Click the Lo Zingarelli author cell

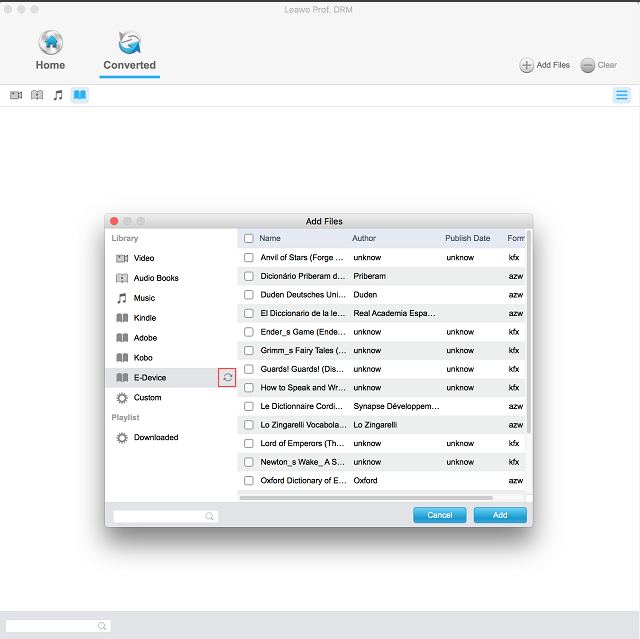point(375,425)
